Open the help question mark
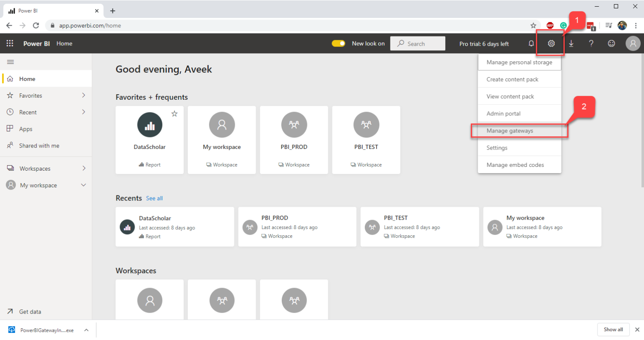The image size is (644, 340). tap(591, 43)
